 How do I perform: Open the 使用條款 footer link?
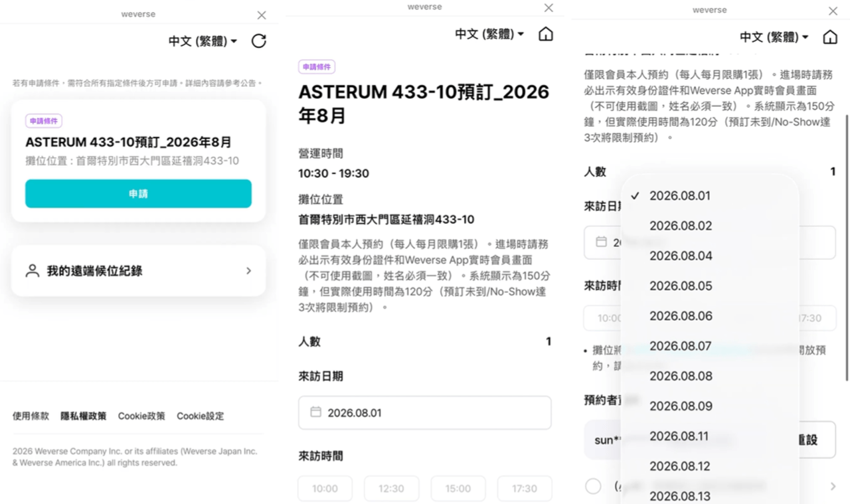pos(31,416)
